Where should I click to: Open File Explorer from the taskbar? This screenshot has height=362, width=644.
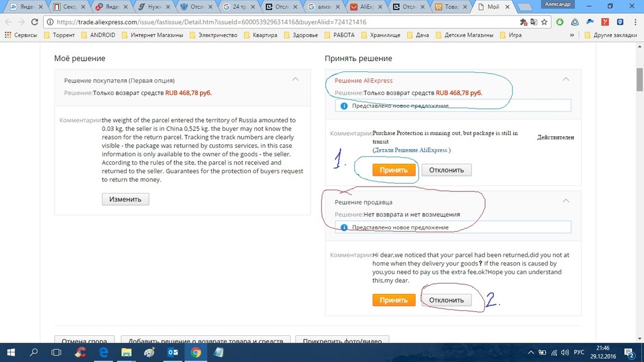(127, 352)
